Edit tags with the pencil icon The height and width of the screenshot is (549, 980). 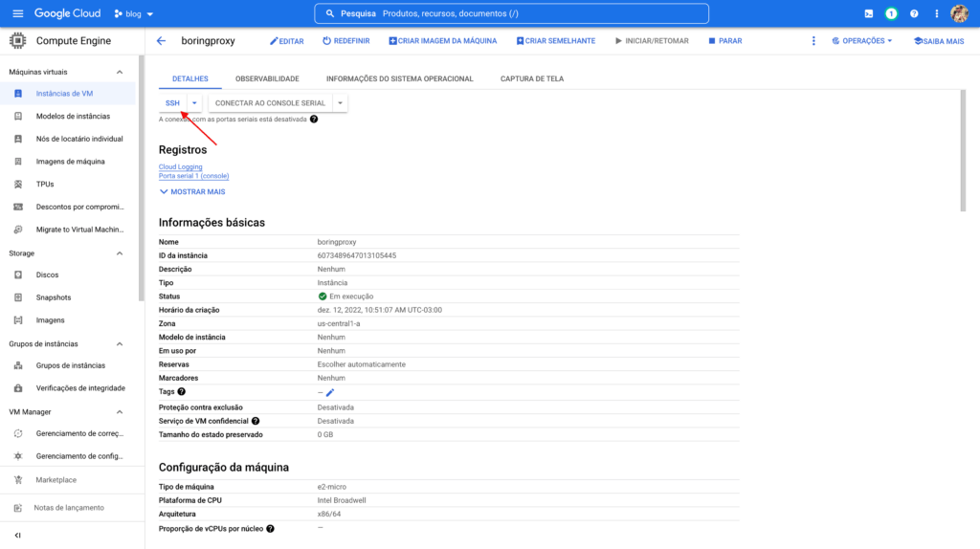pos(330,392)
